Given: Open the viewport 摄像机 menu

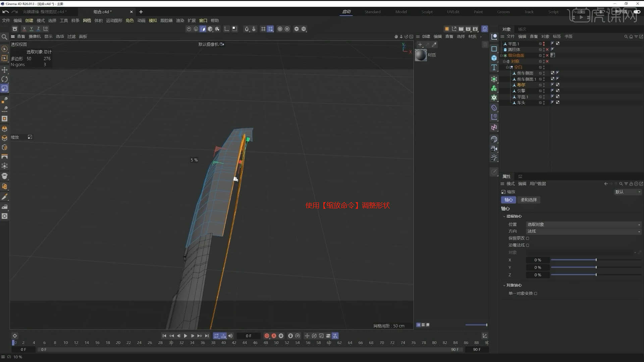Looking at the screenshot, I should [35, 37].
